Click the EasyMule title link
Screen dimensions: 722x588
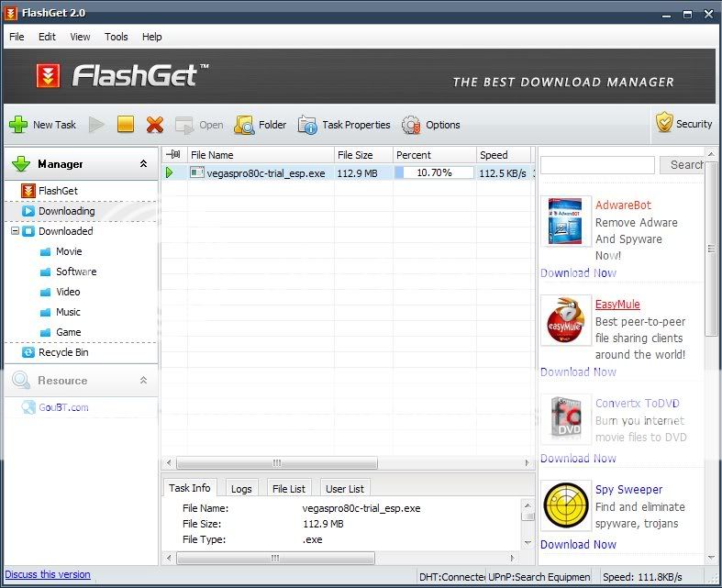[617, 304]
